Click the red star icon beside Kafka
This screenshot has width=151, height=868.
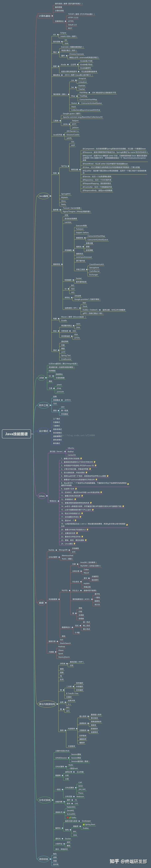coord(68,817)
